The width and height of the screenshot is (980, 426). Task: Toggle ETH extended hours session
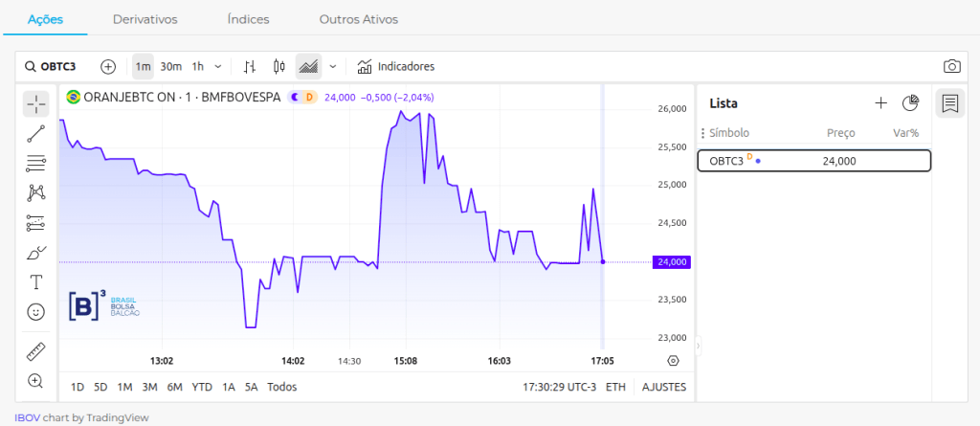pyautogui.click(x=615, y=387)
